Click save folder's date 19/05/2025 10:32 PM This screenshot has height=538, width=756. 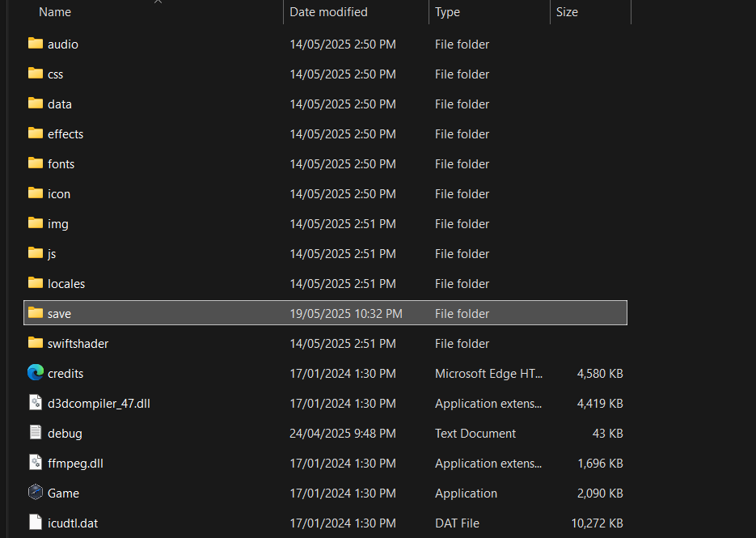pyautogui.click(x=346, y=314)
